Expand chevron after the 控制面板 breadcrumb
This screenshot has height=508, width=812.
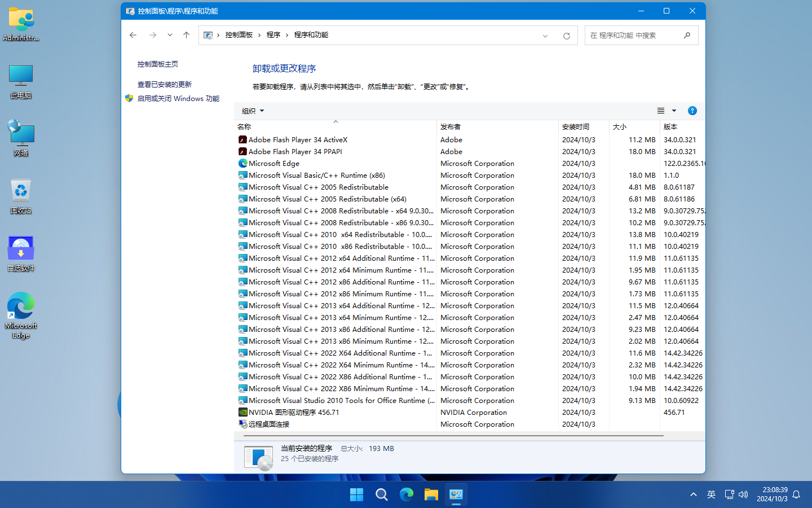pyautogui.click(x=259, y=35)
